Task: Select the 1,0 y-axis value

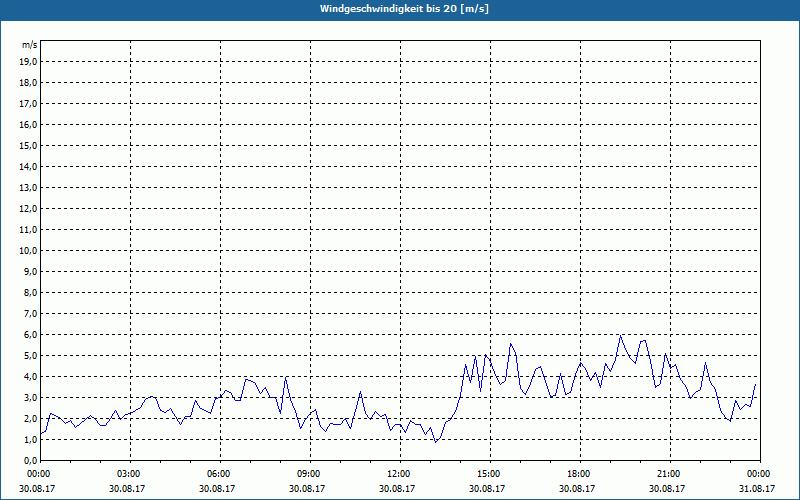Action: point(31,439)
